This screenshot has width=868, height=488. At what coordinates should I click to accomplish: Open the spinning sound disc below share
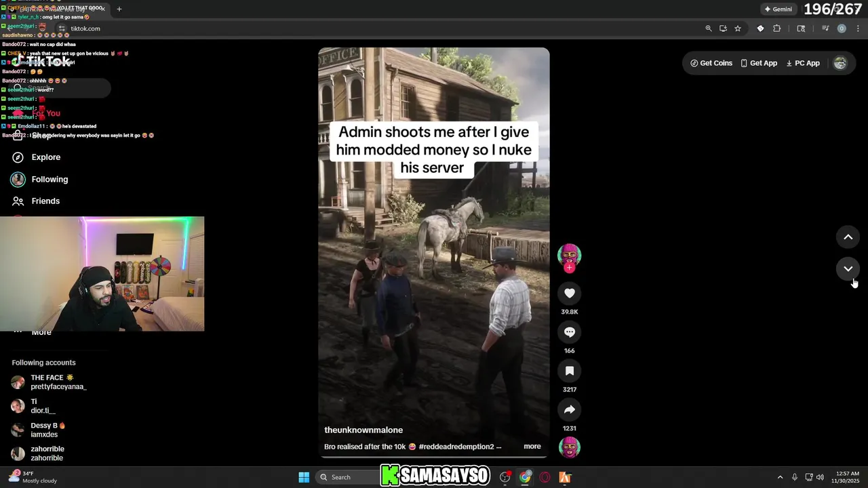569,447
